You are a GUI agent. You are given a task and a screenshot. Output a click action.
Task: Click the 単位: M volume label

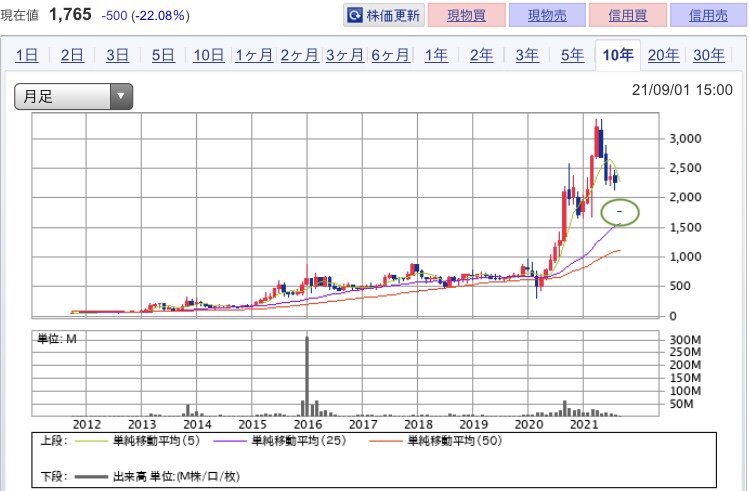57,339
